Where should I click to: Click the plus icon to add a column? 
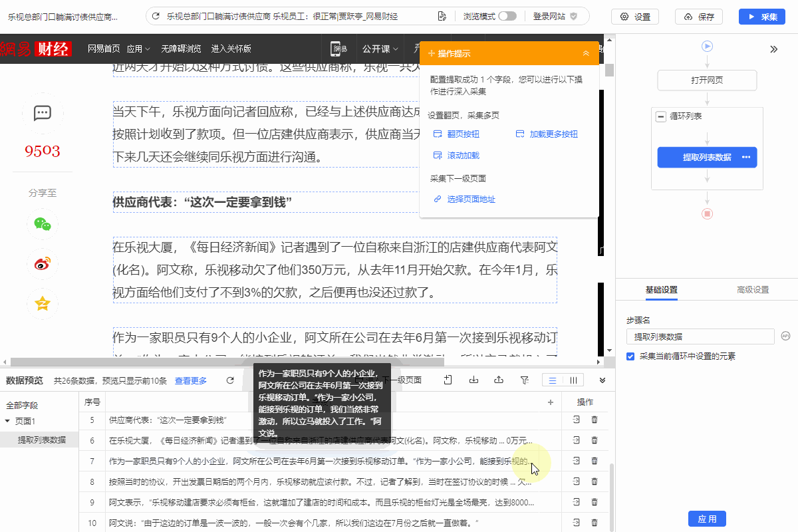(x=551, y=402)
